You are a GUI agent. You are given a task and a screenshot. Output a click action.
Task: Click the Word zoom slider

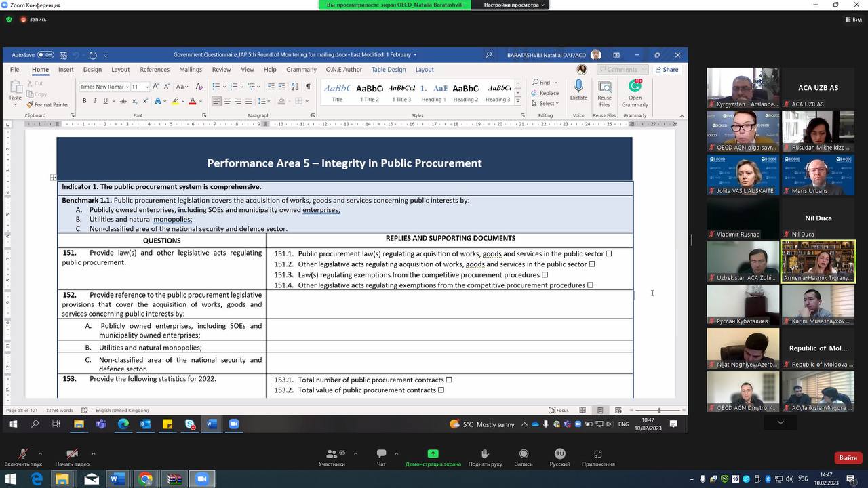(658, 410)
